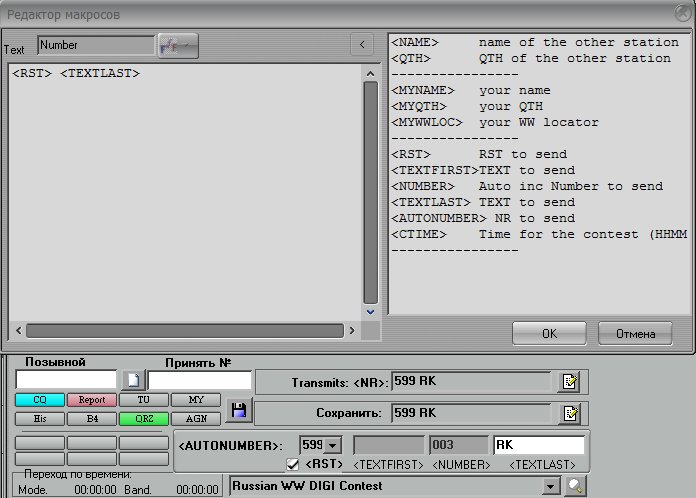Viewport: 696px width, 498px height.
Task: Open the Russian WW DIGI Contest dropdown
Action: point(548,485)
